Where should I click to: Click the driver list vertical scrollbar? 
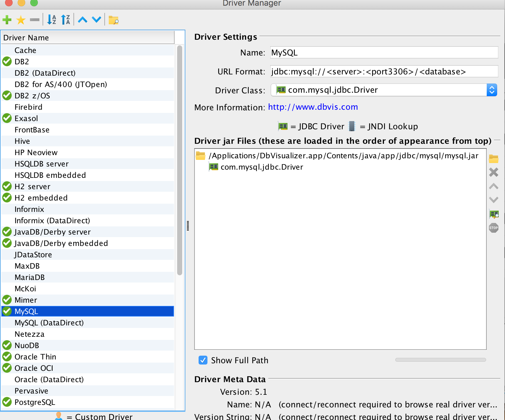[180, 160]
